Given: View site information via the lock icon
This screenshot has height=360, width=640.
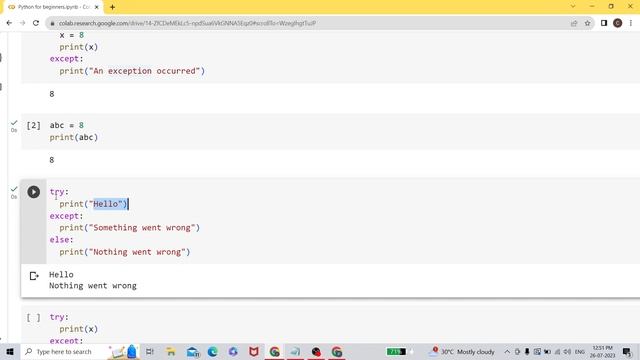Looking at the screenshot, I should point(52,23).
